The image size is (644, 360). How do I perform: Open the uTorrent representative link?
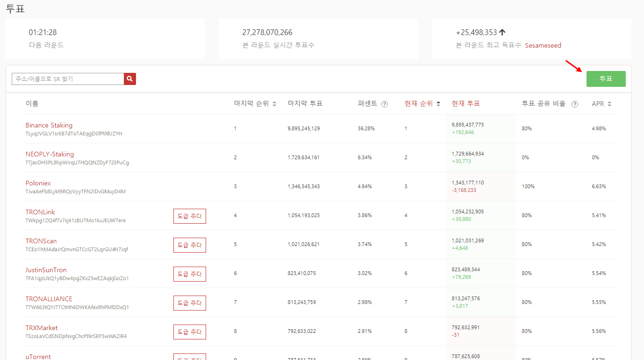tap(38, 356)
